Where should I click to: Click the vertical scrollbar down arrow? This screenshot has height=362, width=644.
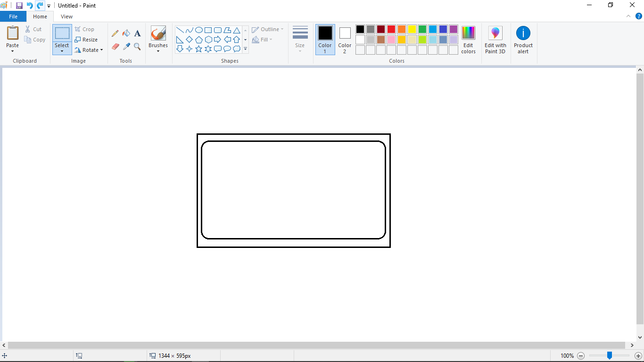[640, 337]
